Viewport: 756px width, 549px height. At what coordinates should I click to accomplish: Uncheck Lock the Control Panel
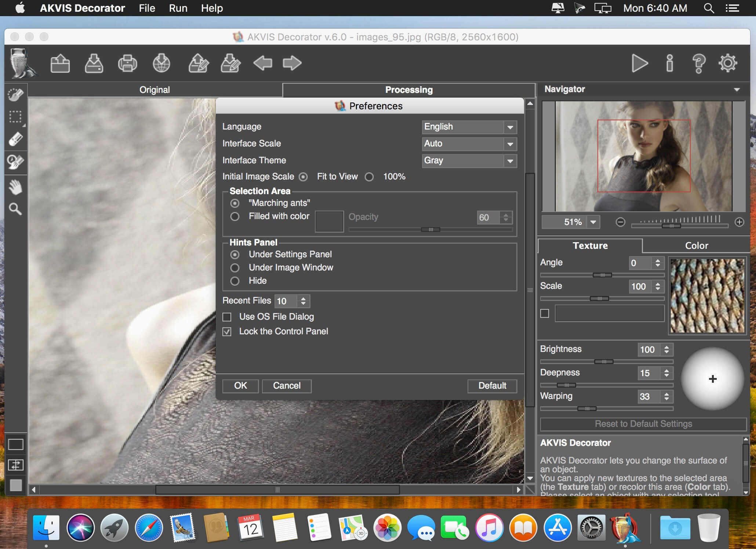pyautogui.click(x=227, y=332)
